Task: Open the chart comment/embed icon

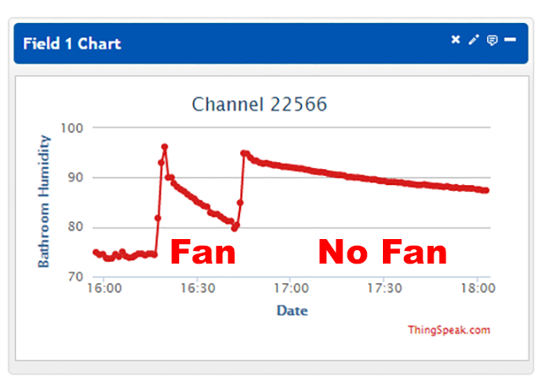Action: [x=492, y=41]
